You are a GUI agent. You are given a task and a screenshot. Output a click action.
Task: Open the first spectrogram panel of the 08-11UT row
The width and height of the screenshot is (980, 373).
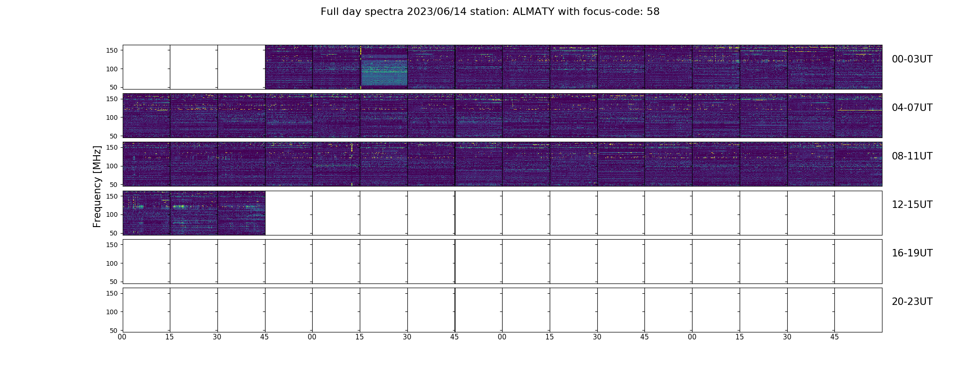click(147, 164)
